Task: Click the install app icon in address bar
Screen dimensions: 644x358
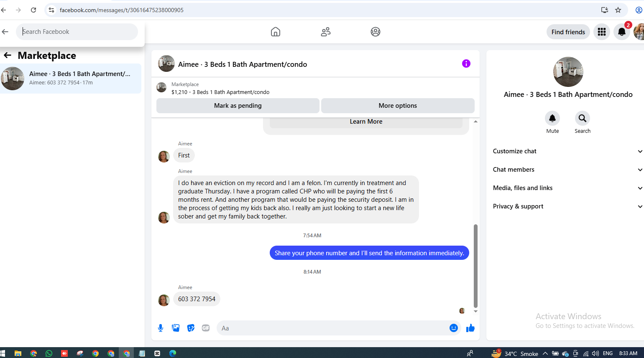Action: click(605, 10)
